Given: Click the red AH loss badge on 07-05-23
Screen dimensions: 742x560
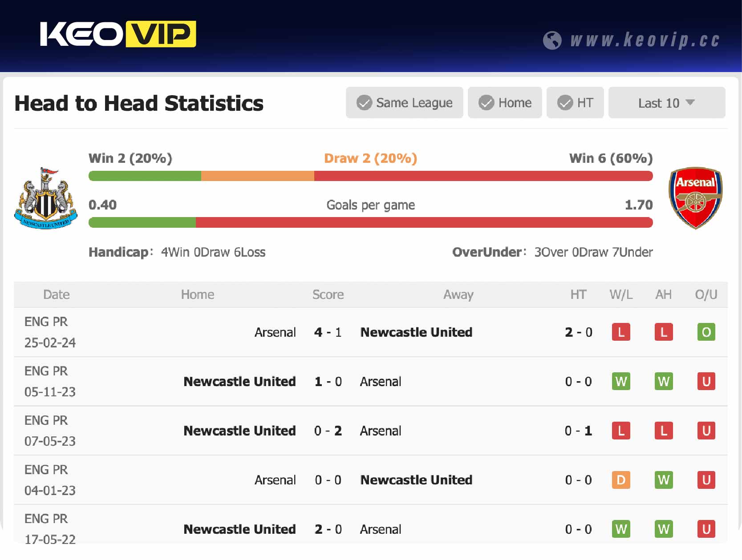Looking at the screenshot, I should tap(663, 431).
